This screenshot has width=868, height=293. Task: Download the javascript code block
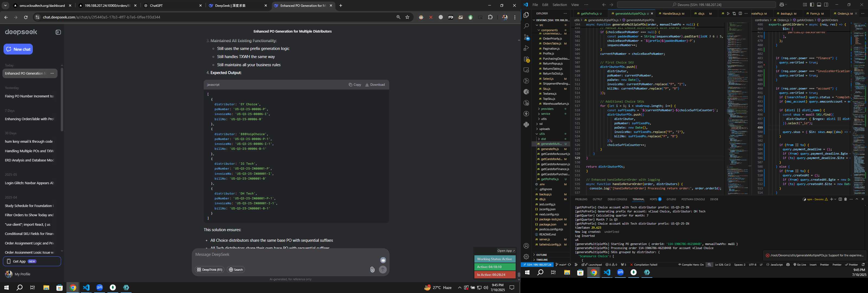375,85
